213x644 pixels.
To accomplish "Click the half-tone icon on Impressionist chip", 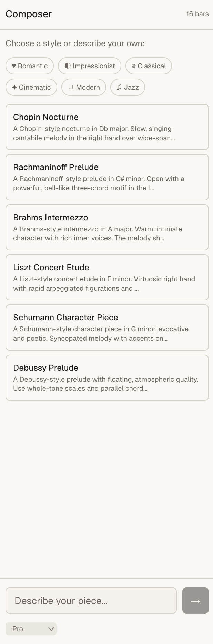I will click(x=68, y=66).
